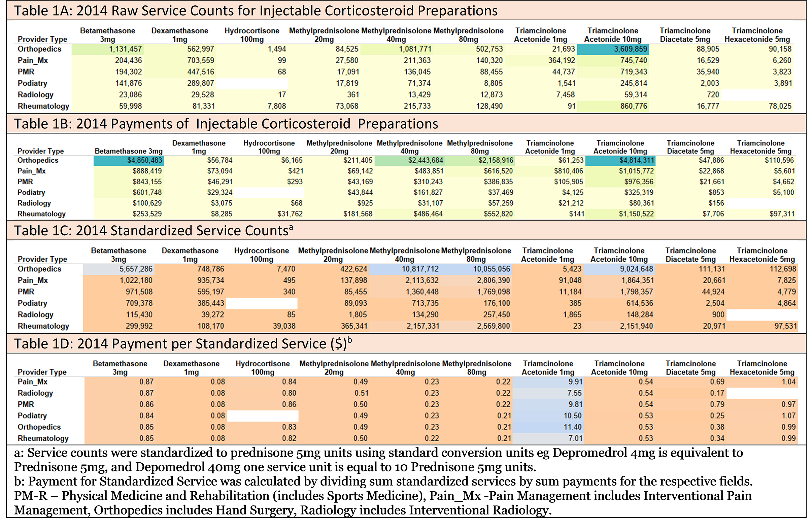This screenshot has height=528, width=812.
Task: Click the Table 1D heading
Action: click(x=182, y=344)
